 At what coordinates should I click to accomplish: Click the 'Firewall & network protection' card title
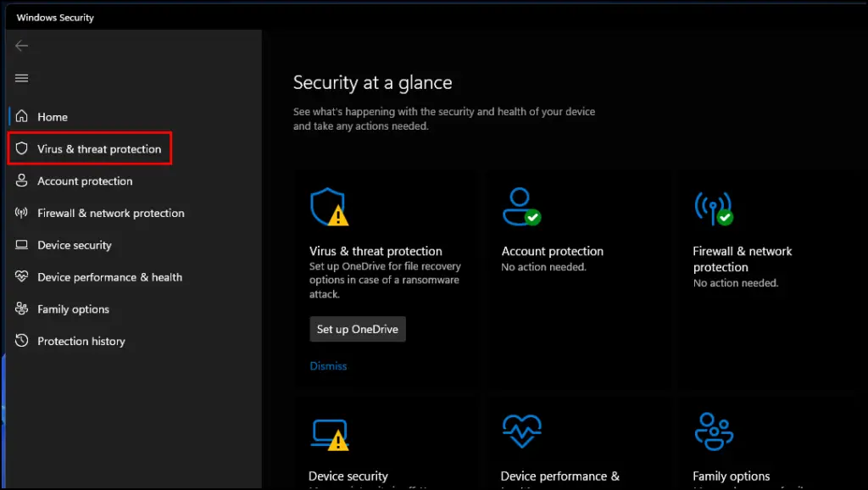743,259
